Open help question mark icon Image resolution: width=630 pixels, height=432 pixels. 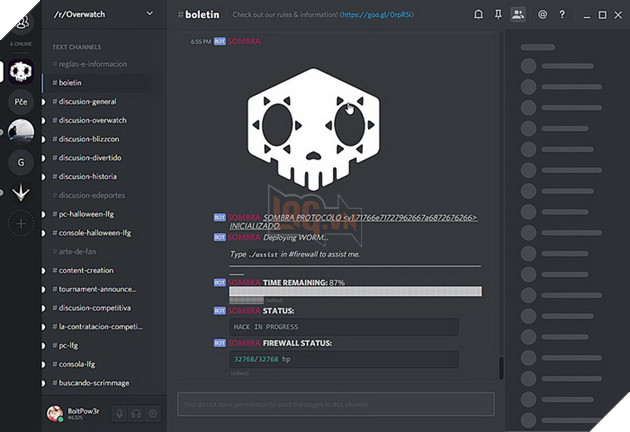pyautogui.click(x=562, y=15)
